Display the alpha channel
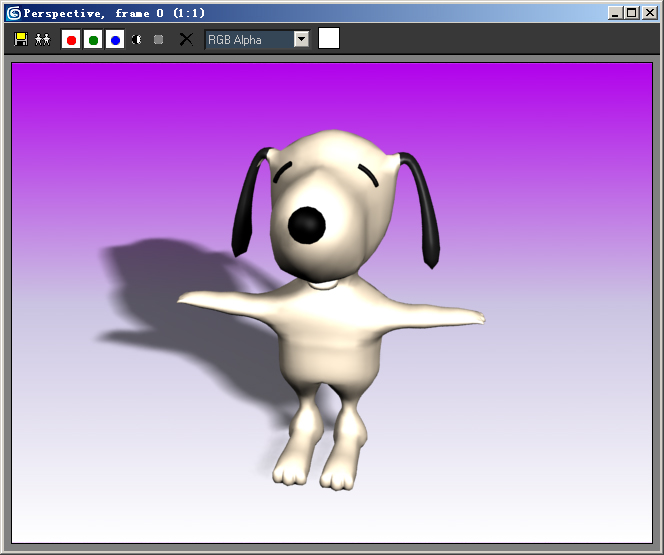The width and height of the screenshot is (664, 555). [136, 39]
